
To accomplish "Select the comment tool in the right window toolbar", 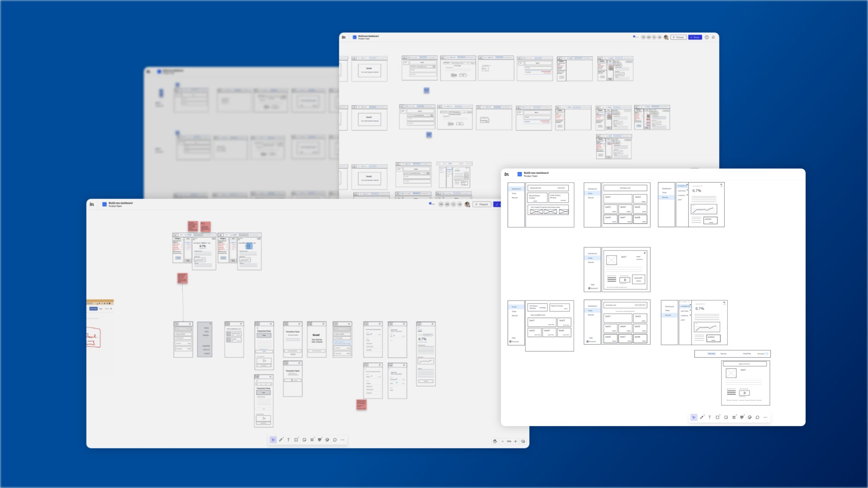I will coord(757,418).
